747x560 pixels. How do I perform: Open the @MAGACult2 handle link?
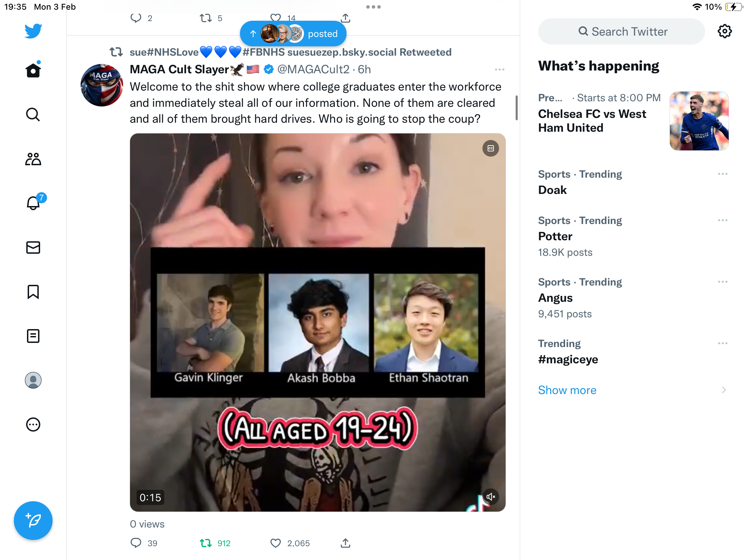313,69
